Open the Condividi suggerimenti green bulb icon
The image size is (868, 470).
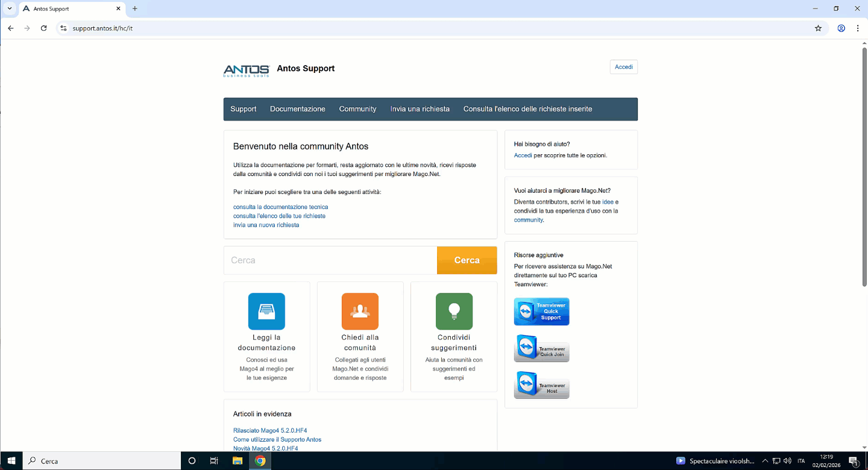click(454, 311)
